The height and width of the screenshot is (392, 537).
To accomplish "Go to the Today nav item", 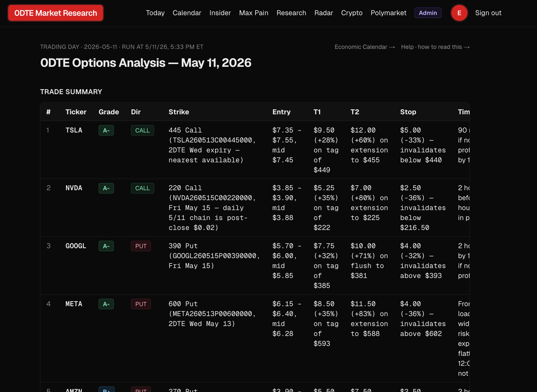I will pyautogui.click(x=155, y=13).
